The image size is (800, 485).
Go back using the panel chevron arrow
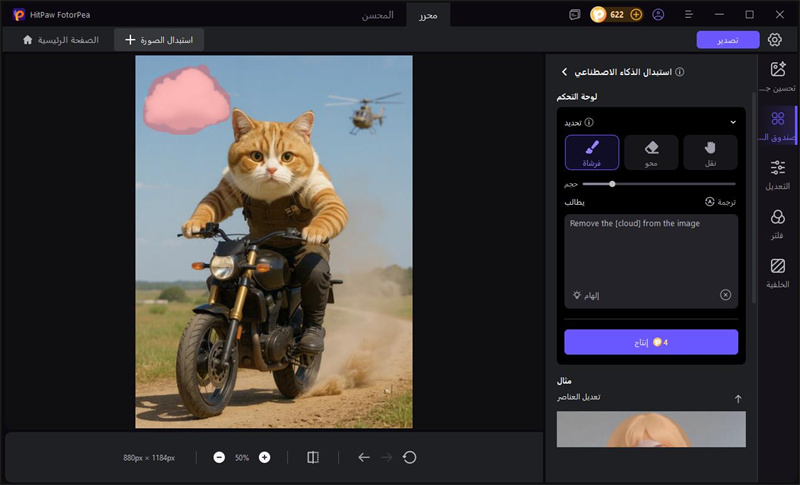click(x=564, y=72)
